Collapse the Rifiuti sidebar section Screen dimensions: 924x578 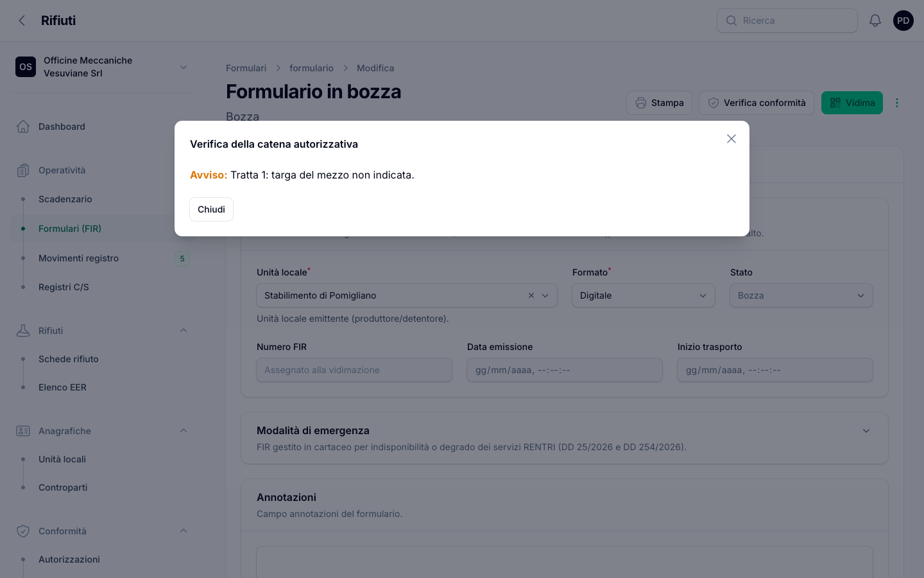click(x=184, y=331)
